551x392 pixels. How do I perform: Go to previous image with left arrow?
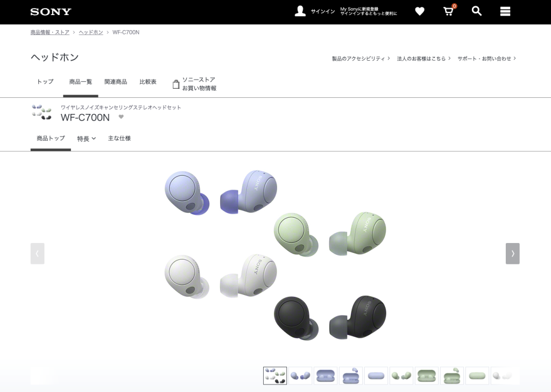pyautogui.click(x=37, y=254)
